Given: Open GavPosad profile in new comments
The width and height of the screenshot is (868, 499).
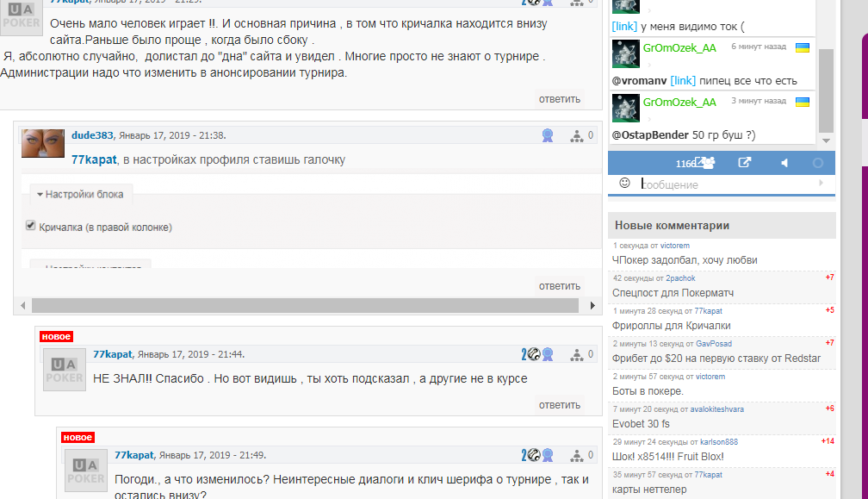Looking at the screenshot, I should pos(714,343).
